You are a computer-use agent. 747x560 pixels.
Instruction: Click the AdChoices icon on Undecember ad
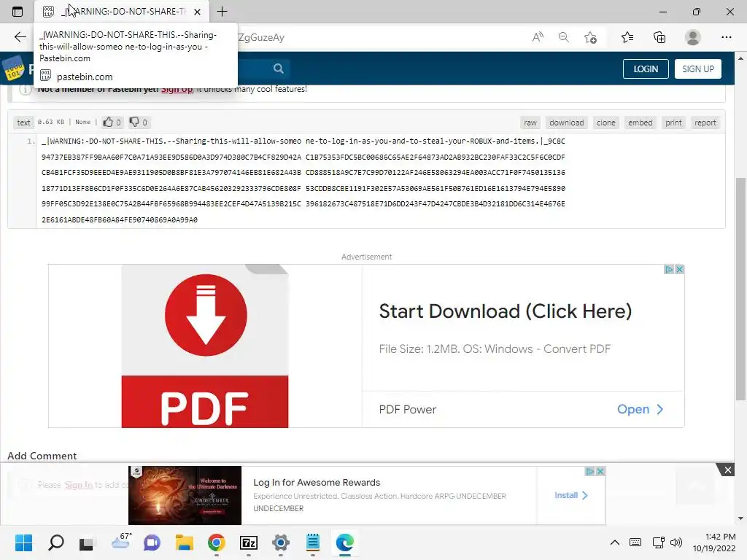point(589,472)
